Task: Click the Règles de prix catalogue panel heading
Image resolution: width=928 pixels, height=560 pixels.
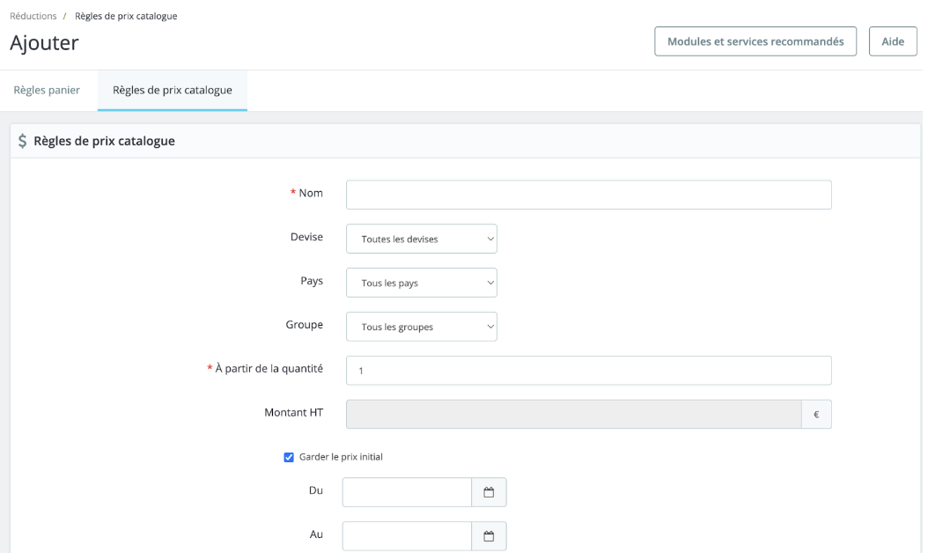Action: (x=104, y=141)
